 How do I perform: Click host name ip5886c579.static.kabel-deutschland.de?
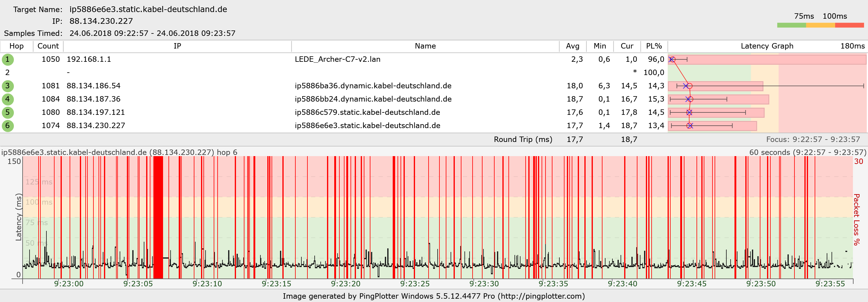click(367, 112)
